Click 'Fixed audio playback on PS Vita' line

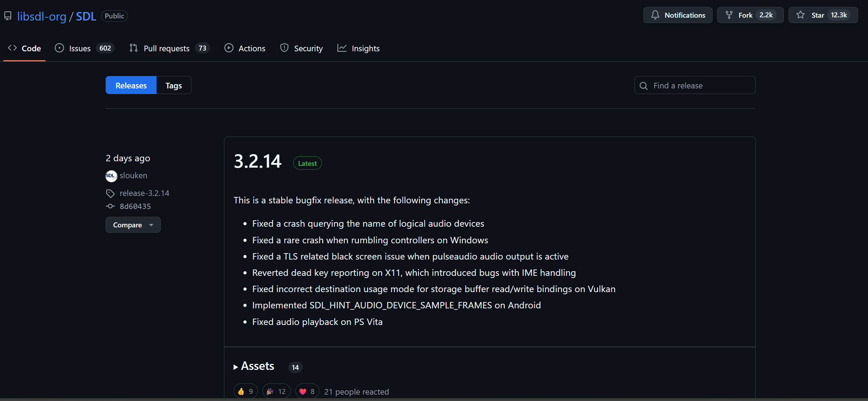(x=317, y=322)
